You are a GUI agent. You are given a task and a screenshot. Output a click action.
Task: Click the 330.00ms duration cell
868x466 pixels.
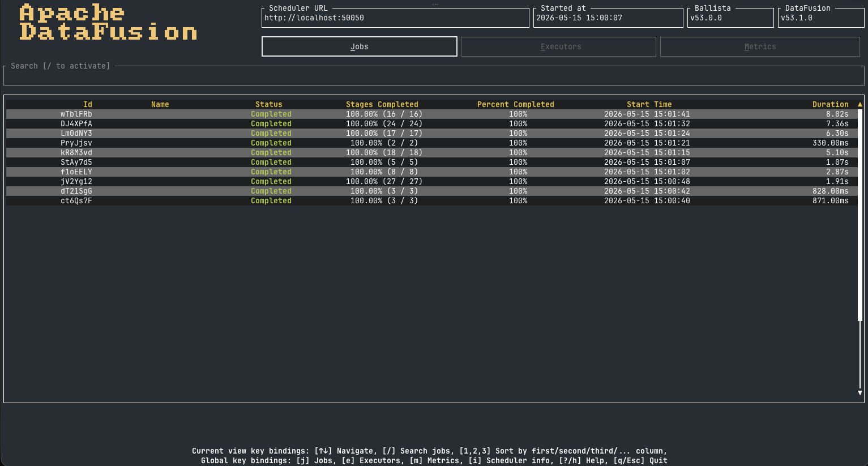coord(831,143)
